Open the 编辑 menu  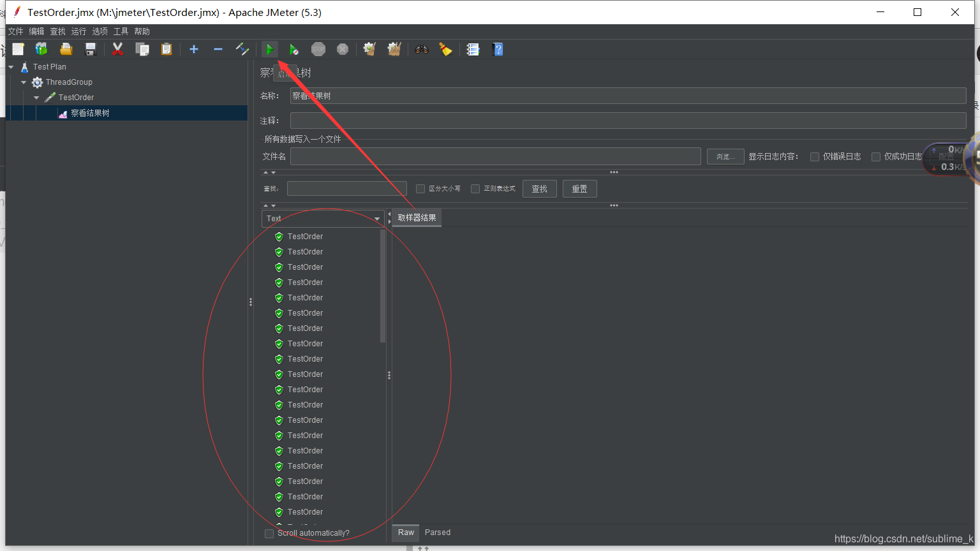tap(36, 31)
